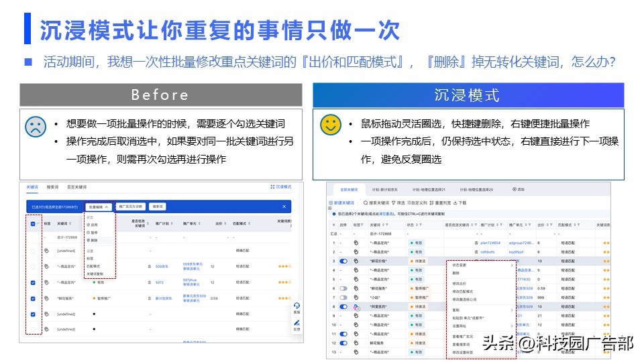
Task: Click 清空重选 link in selection notice
Action: 386,214
